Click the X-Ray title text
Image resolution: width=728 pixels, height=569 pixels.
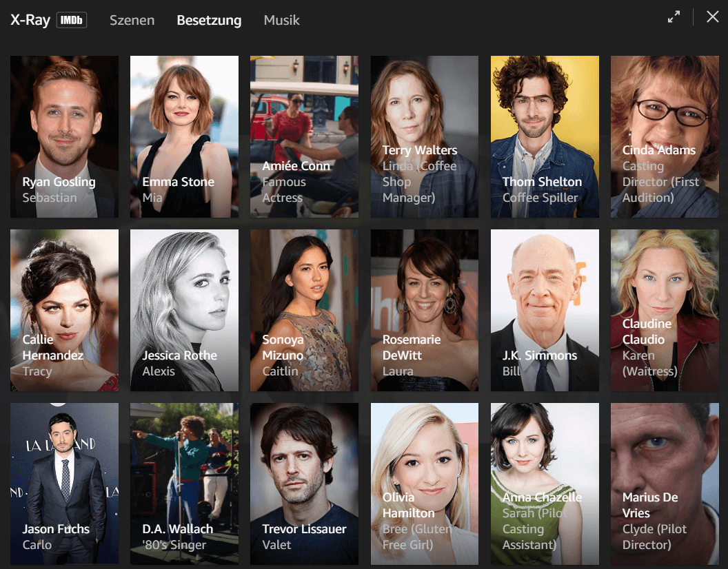coord(30,20)
